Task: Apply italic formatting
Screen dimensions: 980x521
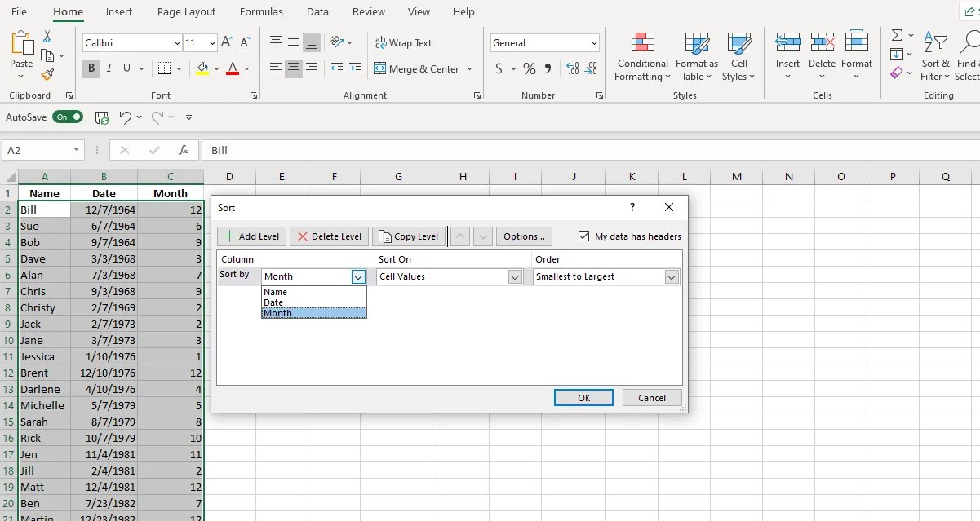Action: (109, 68)
